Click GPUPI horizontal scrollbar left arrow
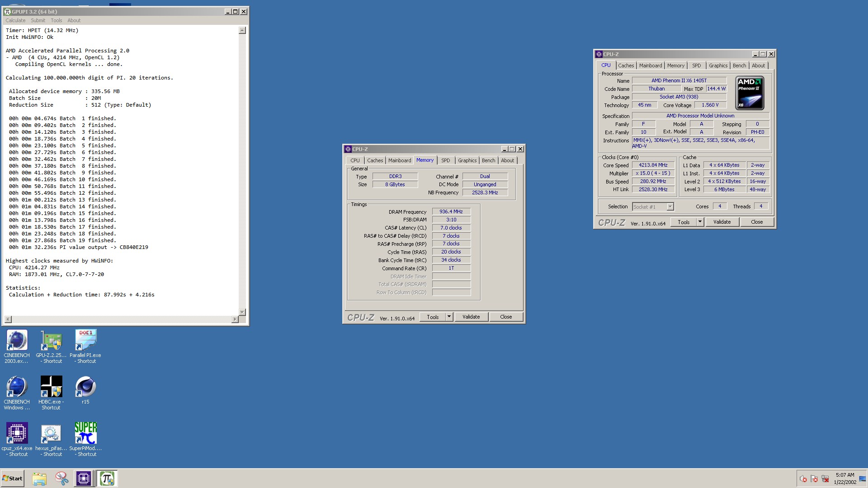The width and height of the screenshot is (868, 488). [8, 319]
